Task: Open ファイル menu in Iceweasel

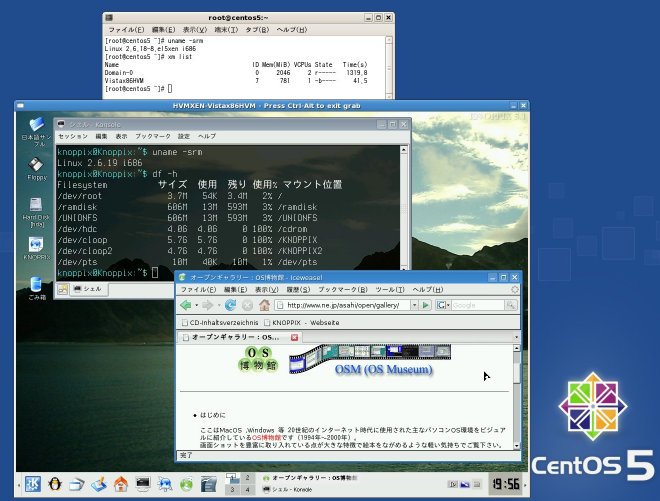Action: click(198, 290)
